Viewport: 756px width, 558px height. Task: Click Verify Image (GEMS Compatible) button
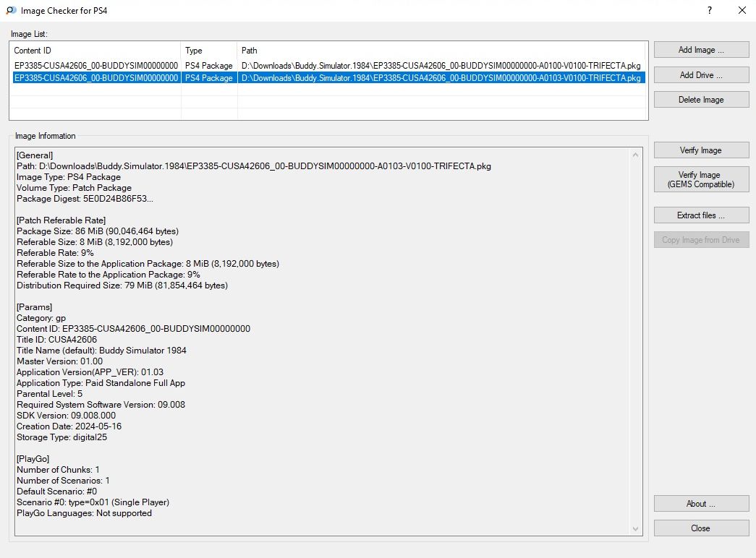701,179
